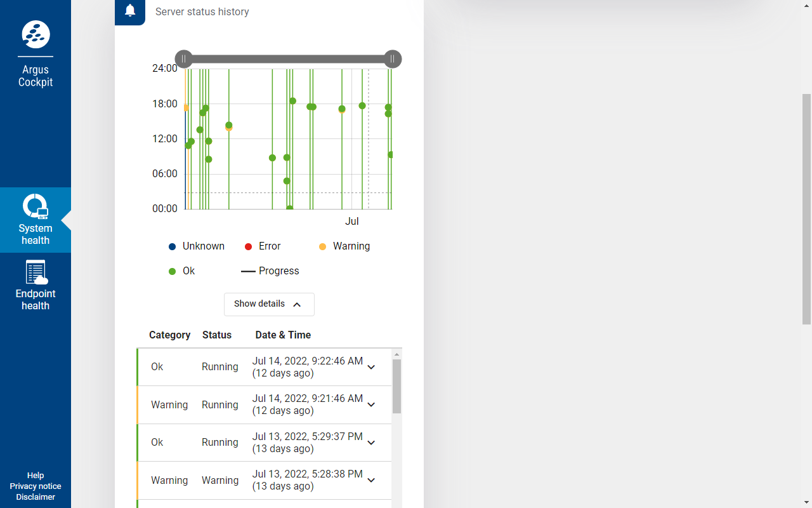Open the Disclaimer link
Image resolution: width=812 pixels, height=508 pixels.
pos(36,497)
